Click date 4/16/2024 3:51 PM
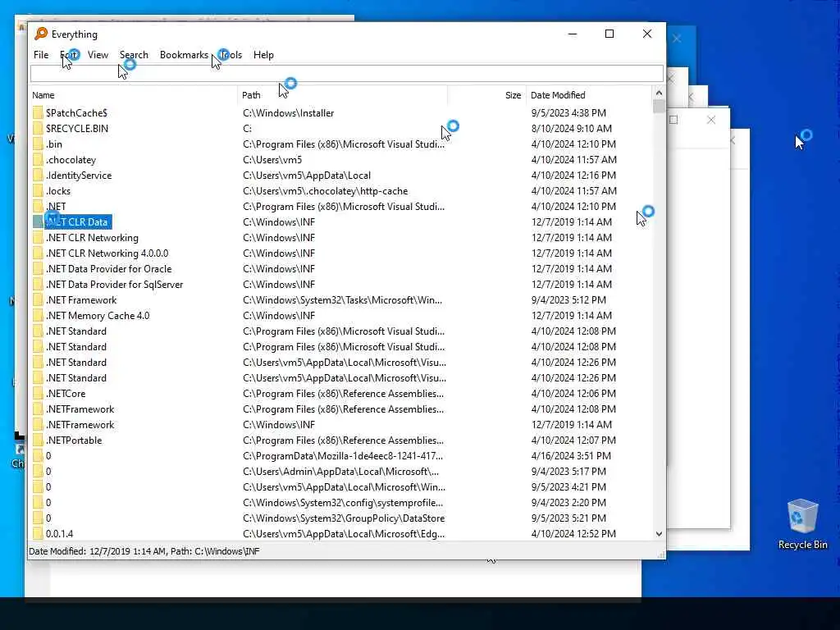 (x=571, y=456)
